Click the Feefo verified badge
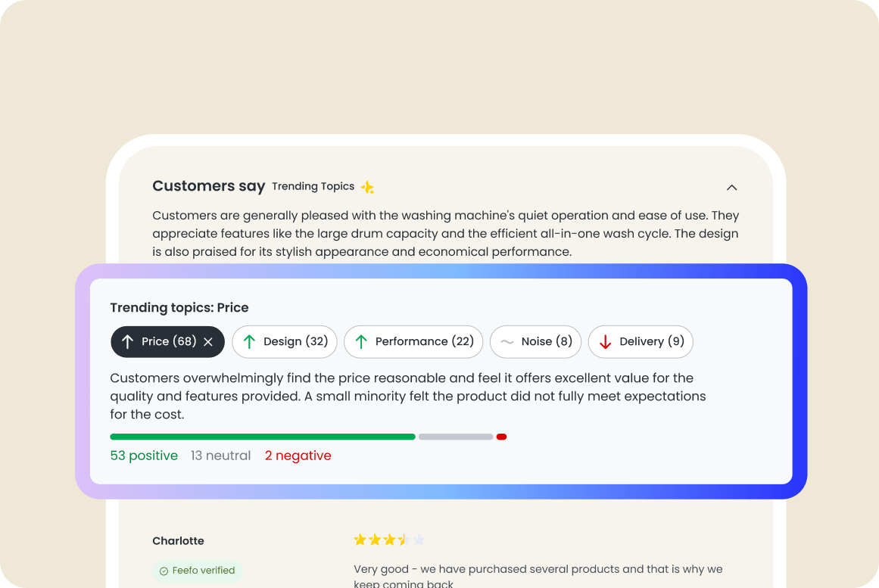This screenshot has height=588, width=879. coord(197,571)
